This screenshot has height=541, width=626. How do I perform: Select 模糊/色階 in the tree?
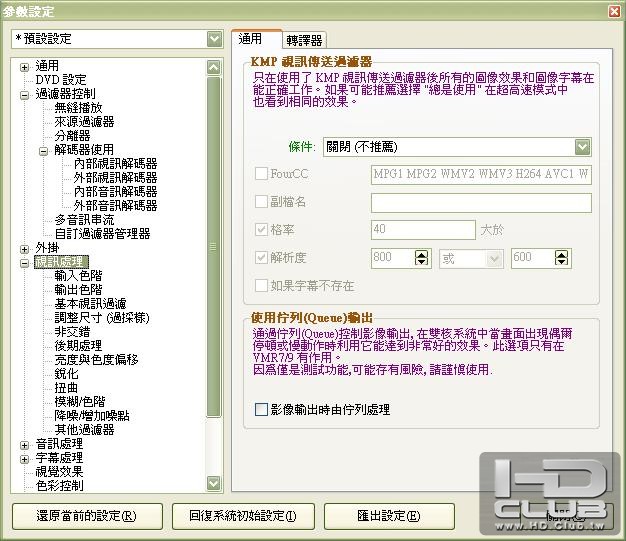click(x=80, y=402)
